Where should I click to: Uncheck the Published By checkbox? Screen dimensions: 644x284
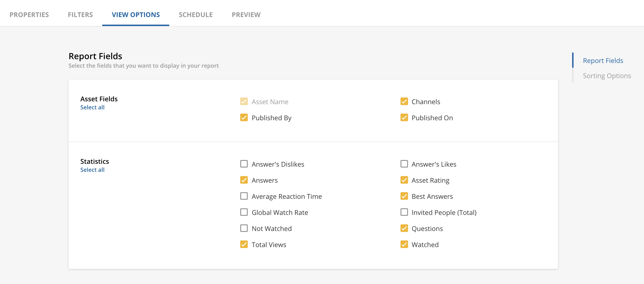click(x=244, y=117)
